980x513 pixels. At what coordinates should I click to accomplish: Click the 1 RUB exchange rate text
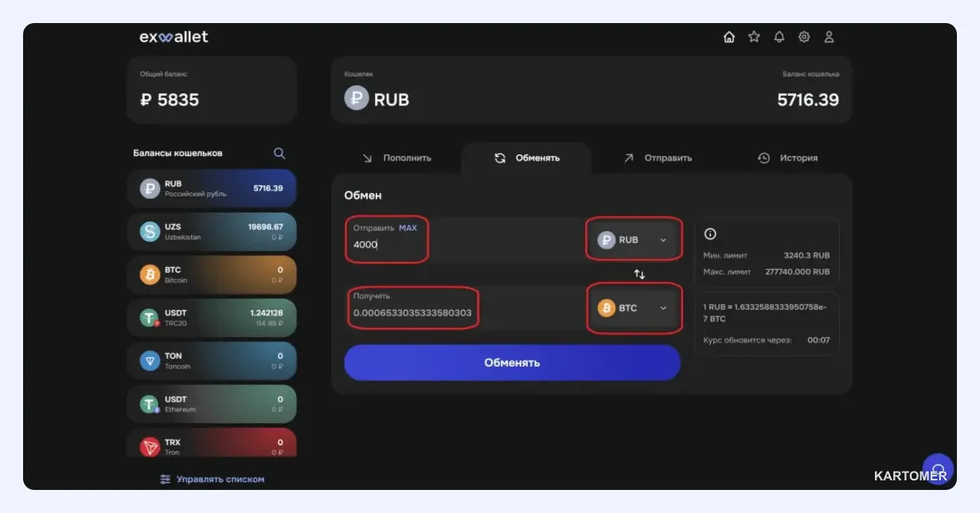[767, 313]
